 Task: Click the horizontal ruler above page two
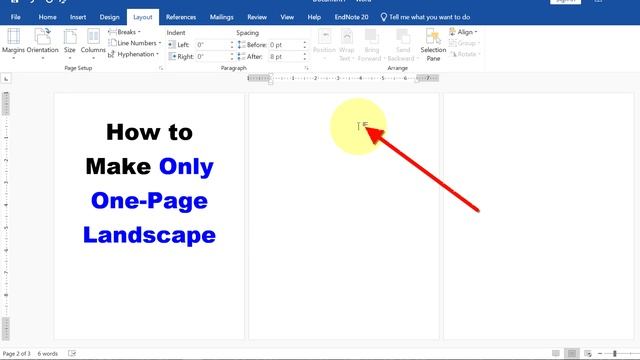343,78
